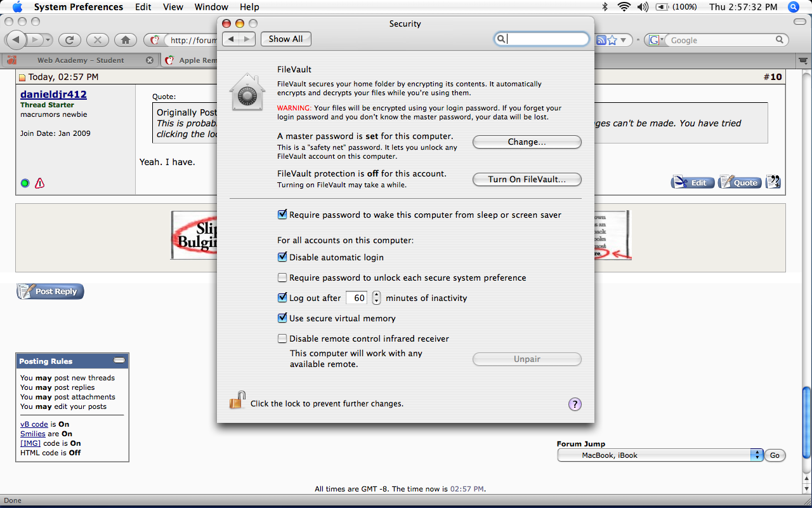The height and width of the screenshot is (508, 812).
Task: Click the Firefox back arrow button
Action: click(16, 39)
